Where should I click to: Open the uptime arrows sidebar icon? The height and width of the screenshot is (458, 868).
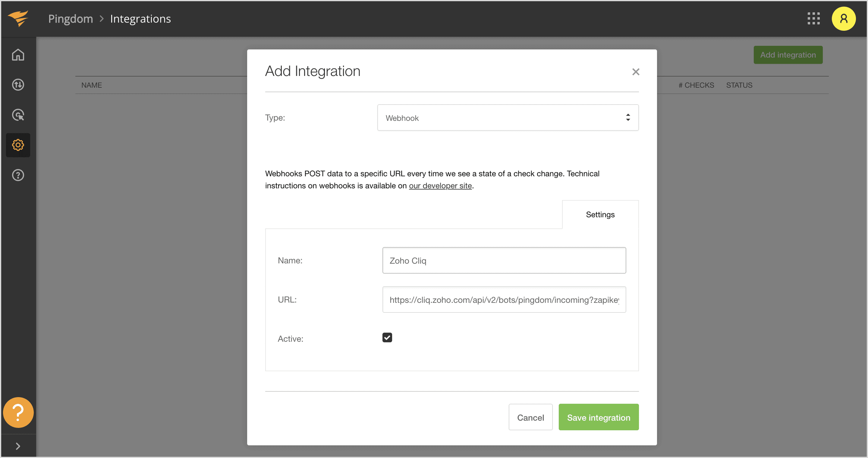pos(18,85)
